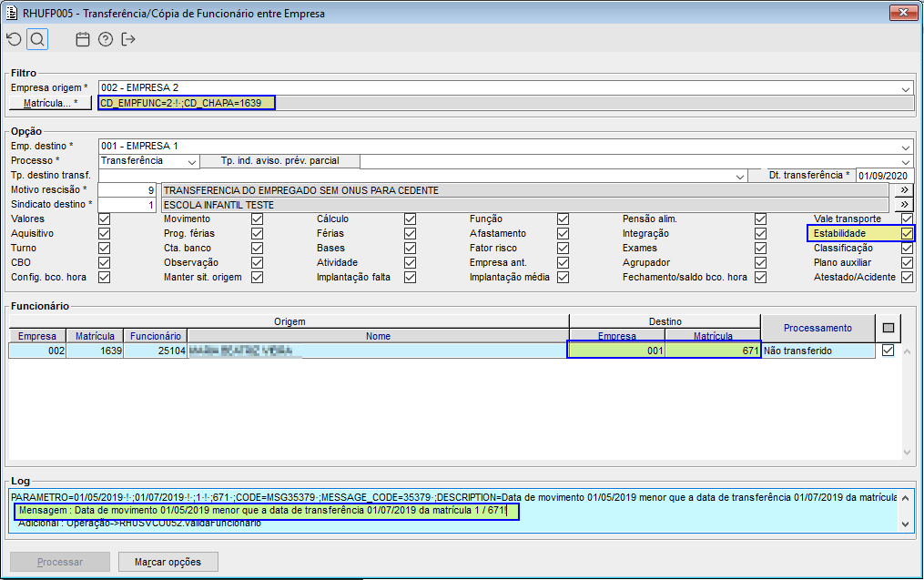Open lookup arrows for Sindicato destino
Viewport: 924px width, 580px height.
pos(904,205)
